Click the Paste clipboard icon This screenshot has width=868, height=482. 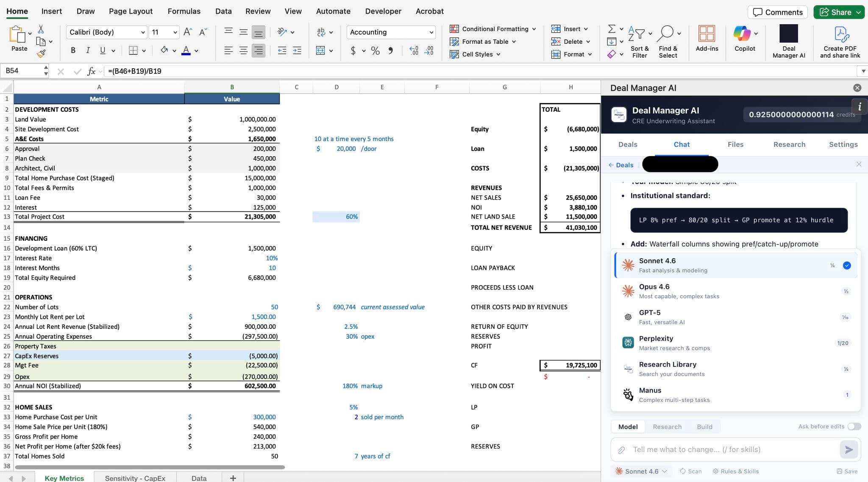coord(17,35)
